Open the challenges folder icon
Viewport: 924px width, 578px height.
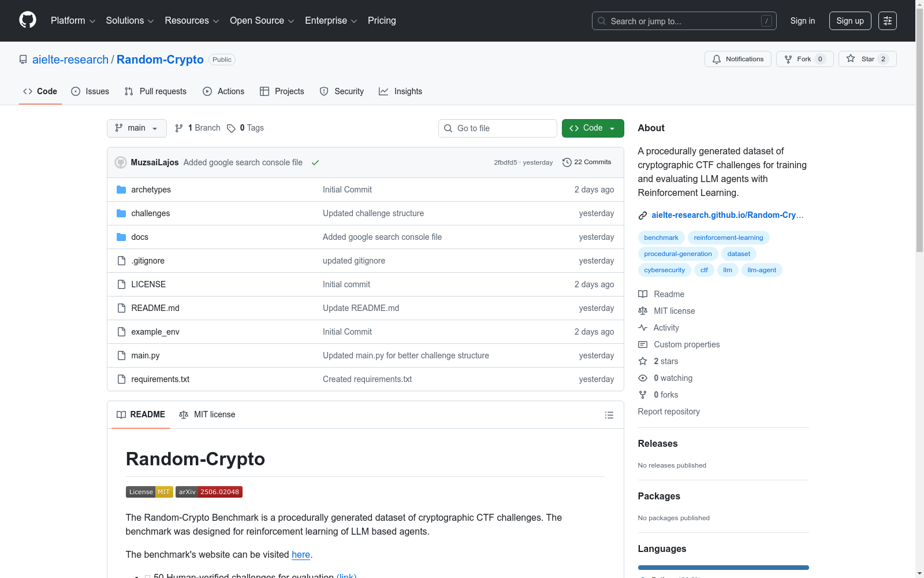tap(121, 213)
